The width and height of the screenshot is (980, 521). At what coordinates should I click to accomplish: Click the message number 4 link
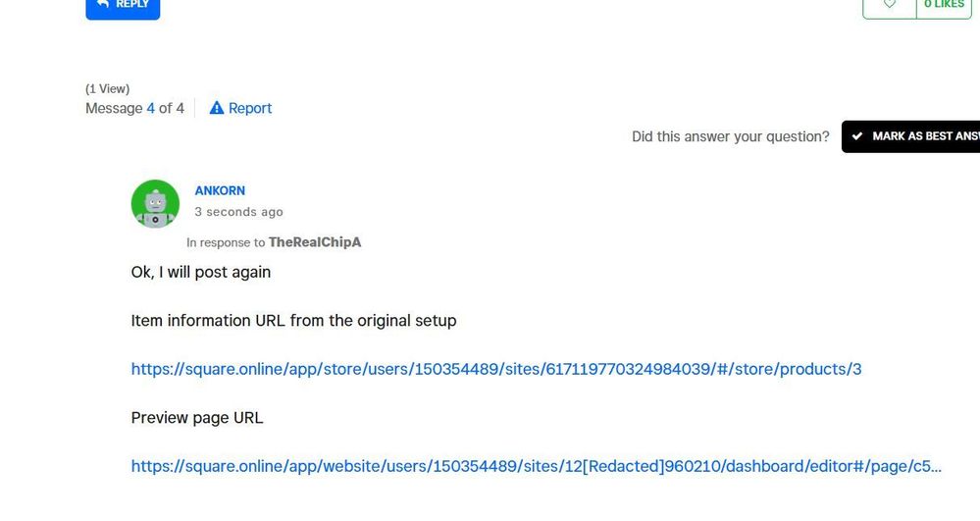pyautogui.click(x=151, y=108)
